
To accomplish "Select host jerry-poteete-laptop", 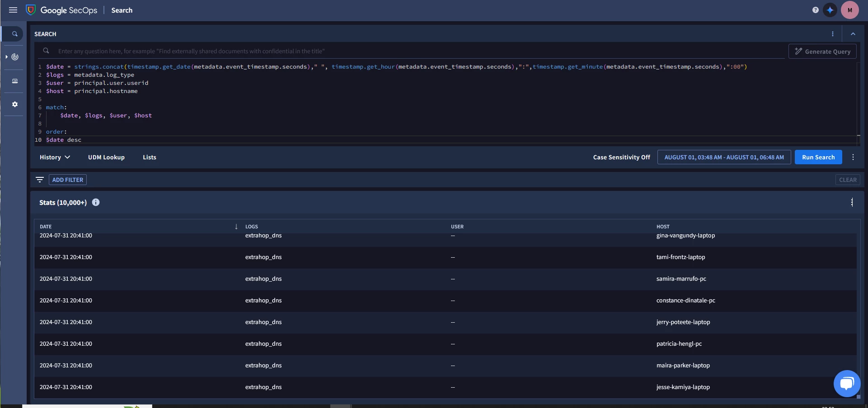I will coord(683,322).
